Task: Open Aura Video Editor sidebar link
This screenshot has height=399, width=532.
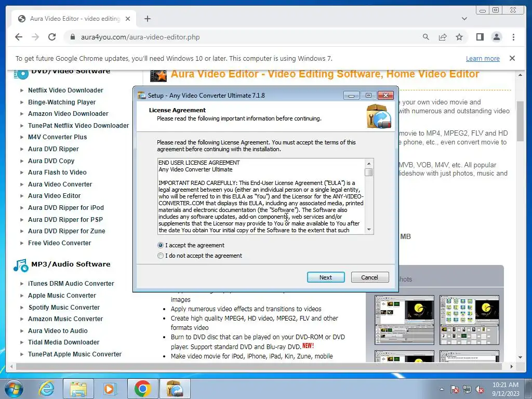Action: pos(54,196)
